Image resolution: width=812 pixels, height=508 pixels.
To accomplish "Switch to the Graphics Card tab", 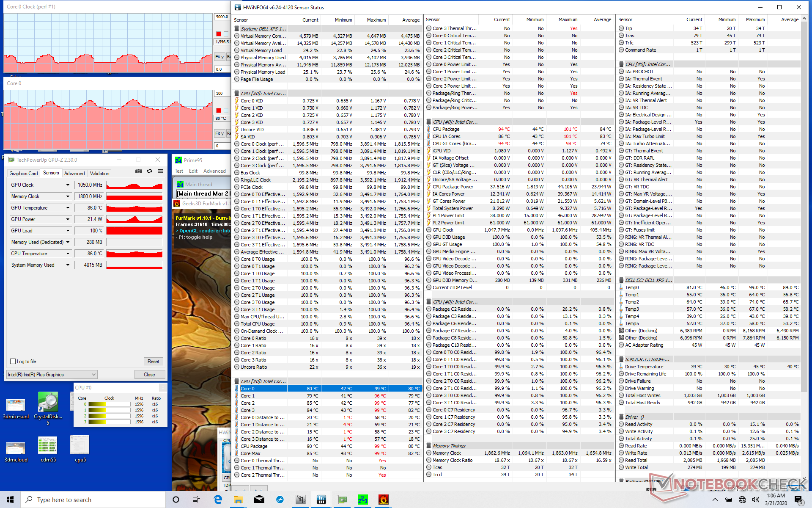I will tap(24, 173).
